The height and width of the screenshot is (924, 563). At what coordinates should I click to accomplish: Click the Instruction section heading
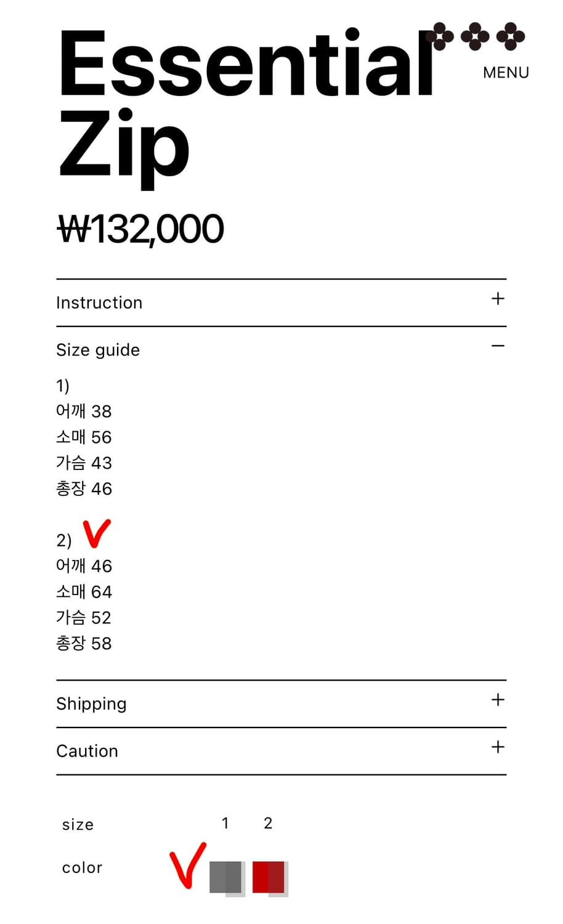click(x=99, y=303)
